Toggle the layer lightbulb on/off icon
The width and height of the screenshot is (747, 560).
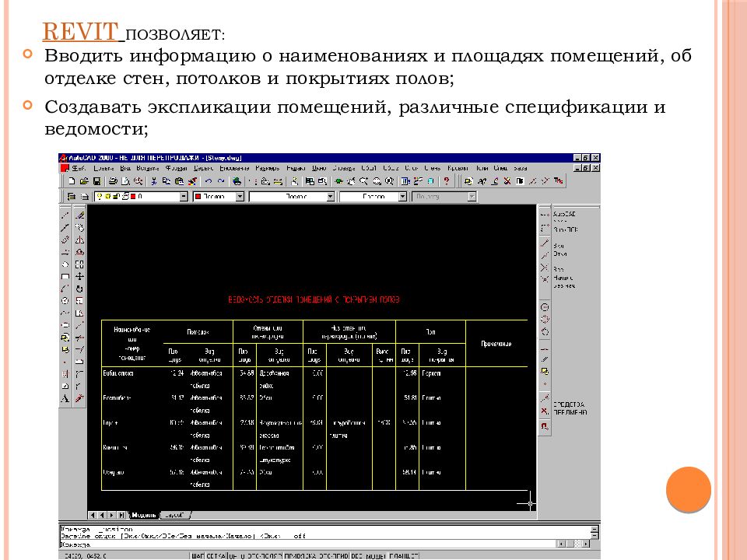pyautogui.click(x=100, y=196)
